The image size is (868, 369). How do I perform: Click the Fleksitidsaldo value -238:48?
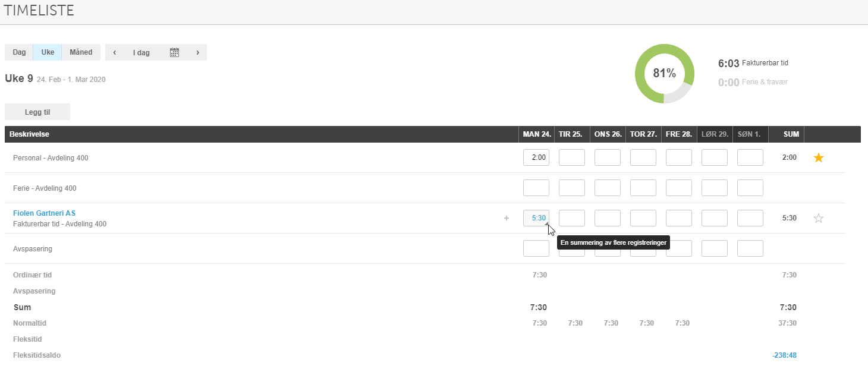tap(784, 355)
